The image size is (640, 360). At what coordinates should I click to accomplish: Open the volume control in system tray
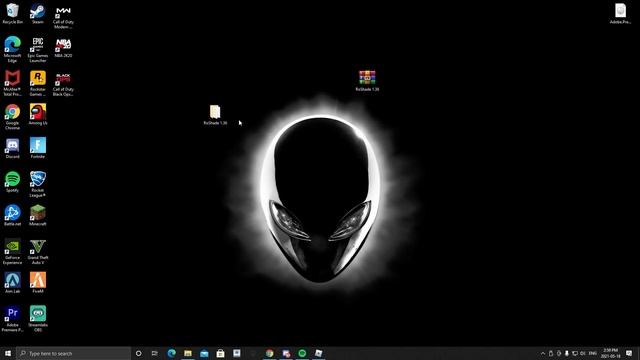tap(583, 353)
